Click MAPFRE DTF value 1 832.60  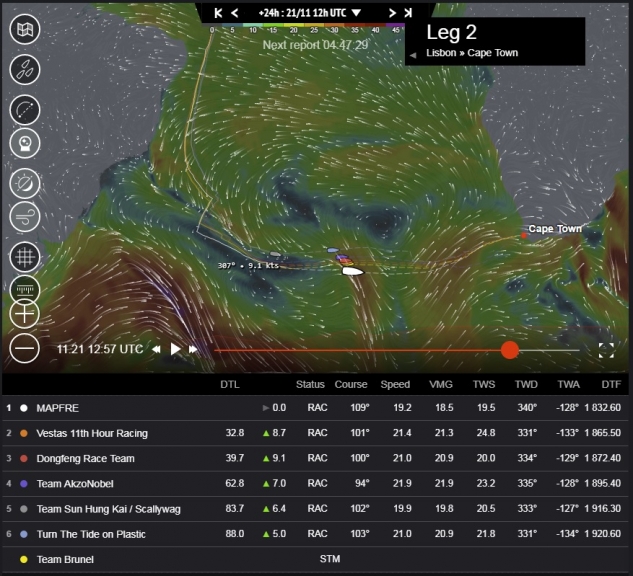(x=602, y=408)
